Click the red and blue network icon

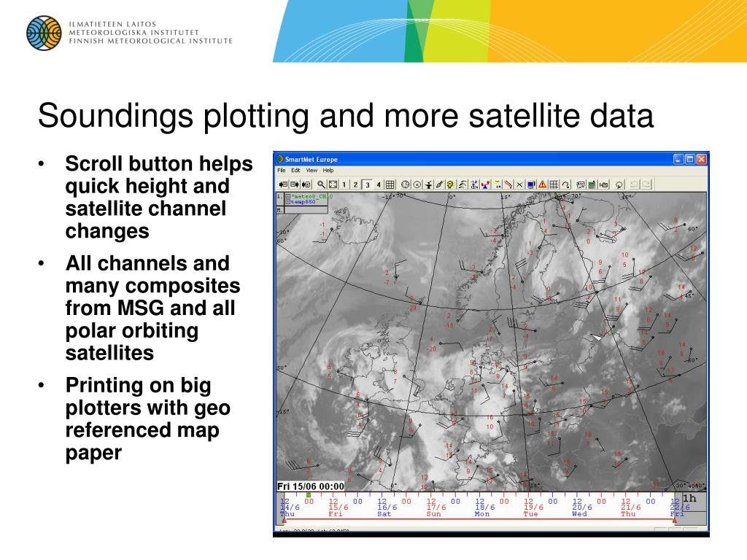click(x=485, y=184)
